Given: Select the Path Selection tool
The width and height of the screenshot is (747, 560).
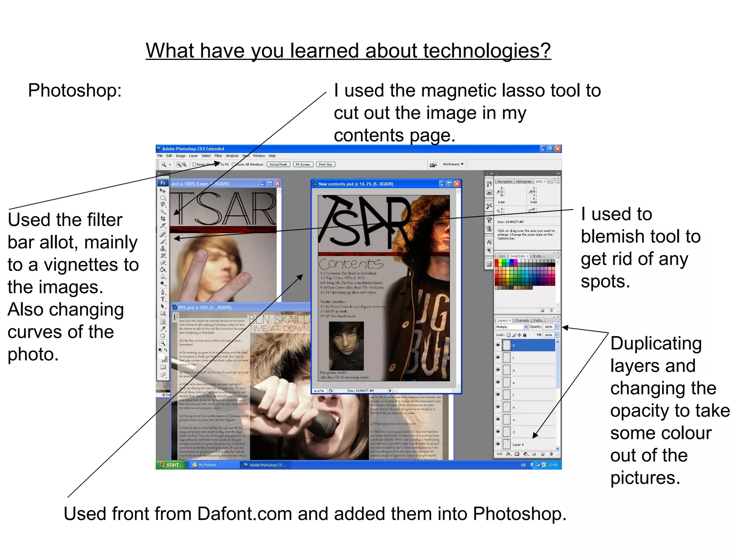Looking at the screenshot, I should 163,306.
